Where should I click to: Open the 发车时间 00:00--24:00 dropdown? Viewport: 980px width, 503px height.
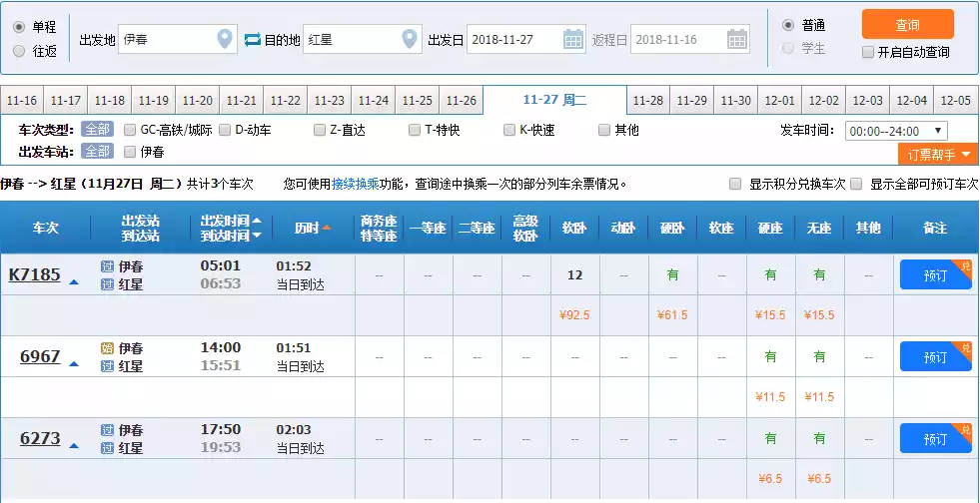click(x=896, y=131)
